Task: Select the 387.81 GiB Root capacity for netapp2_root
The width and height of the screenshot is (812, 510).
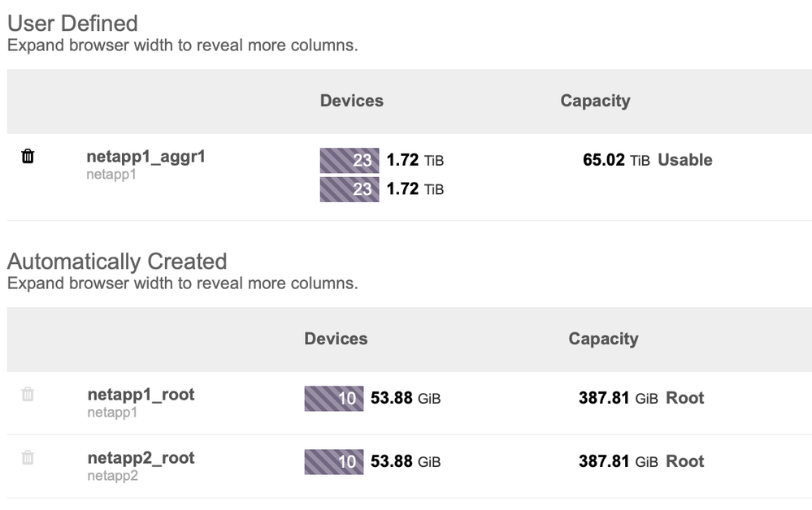Action: [x=640, y=461]
